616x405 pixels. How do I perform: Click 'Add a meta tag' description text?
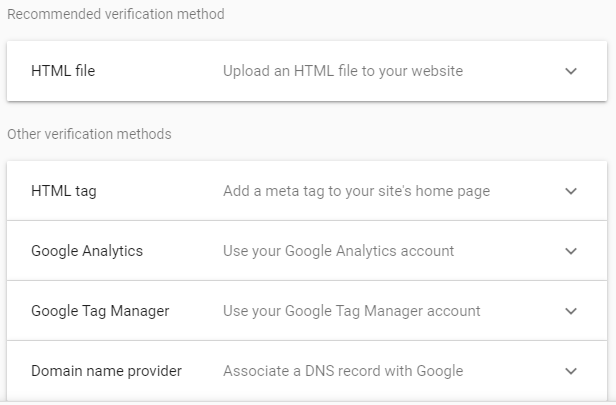(x=356, y=191)
